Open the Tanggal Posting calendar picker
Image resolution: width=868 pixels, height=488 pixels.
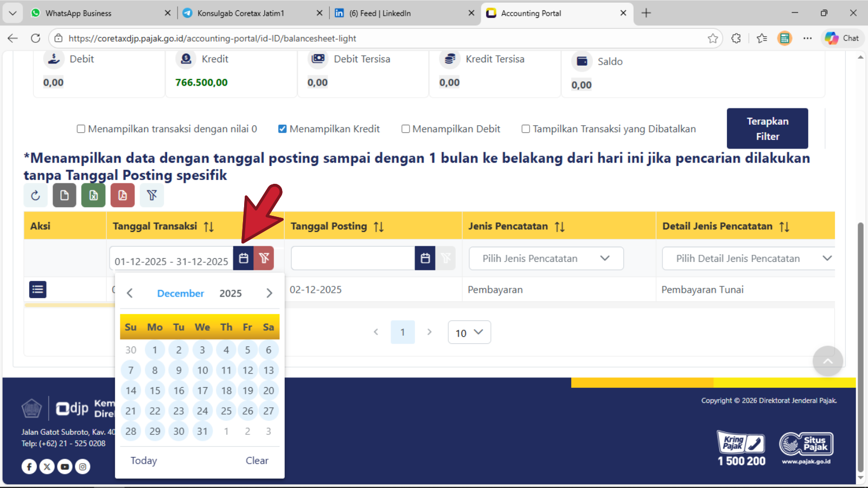point(425,259)
